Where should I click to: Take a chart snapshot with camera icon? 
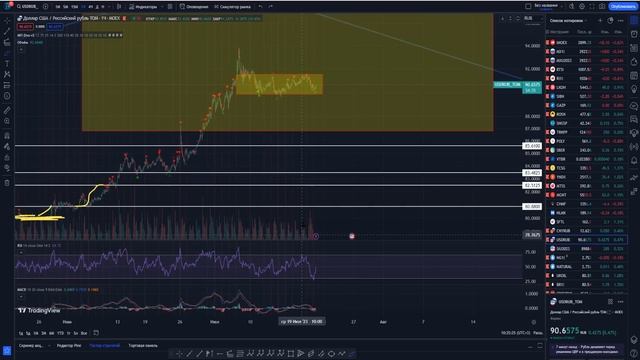pos(602,6)
